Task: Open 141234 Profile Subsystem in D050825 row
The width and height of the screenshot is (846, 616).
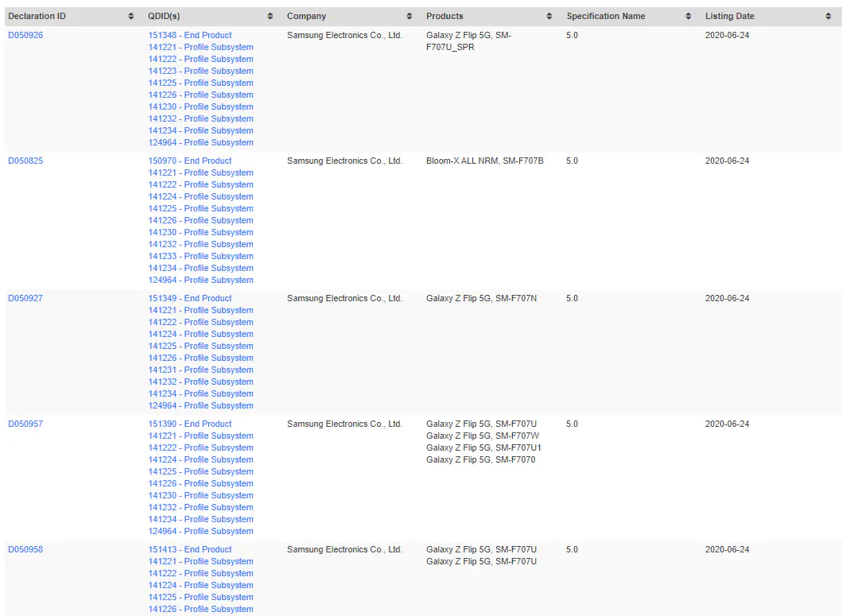Action: (x=200, y=268)
